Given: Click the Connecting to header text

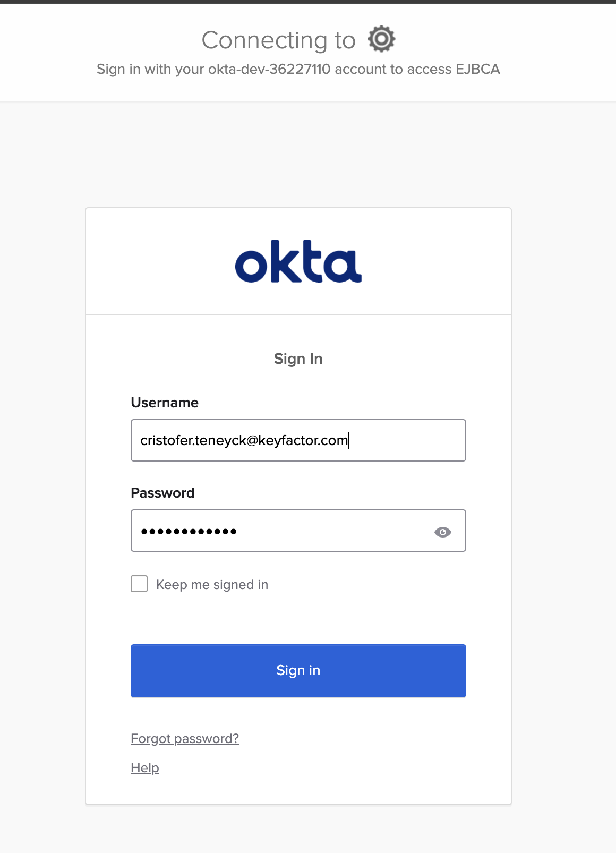Looking at the screenshot, I should pos(278,40).
